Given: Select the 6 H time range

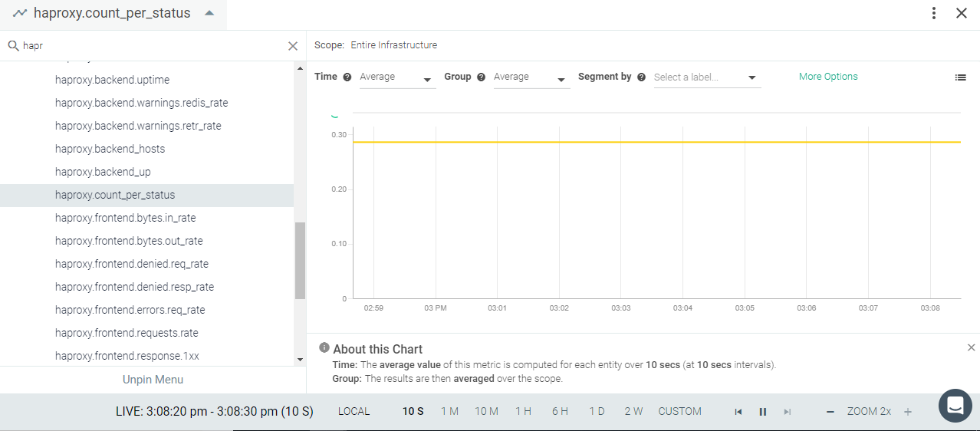Looking at the screenshot, I should (x=560, y=412).
